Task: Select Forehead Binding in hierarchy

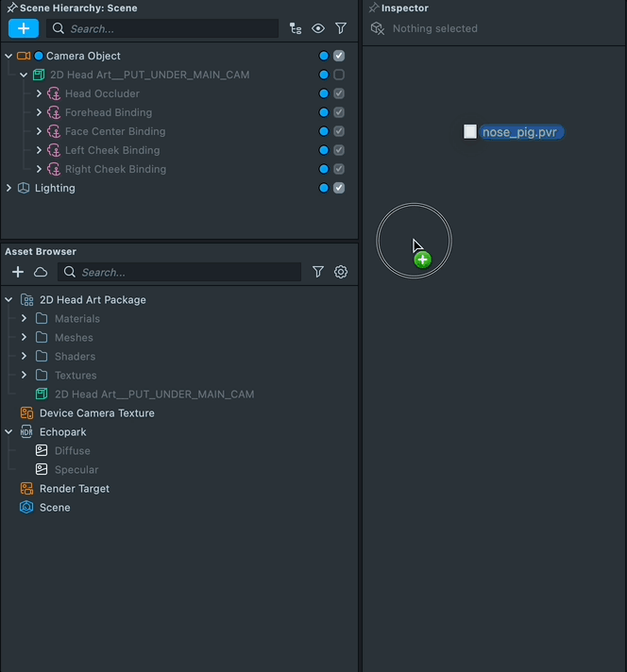Action: click(108, 112)
